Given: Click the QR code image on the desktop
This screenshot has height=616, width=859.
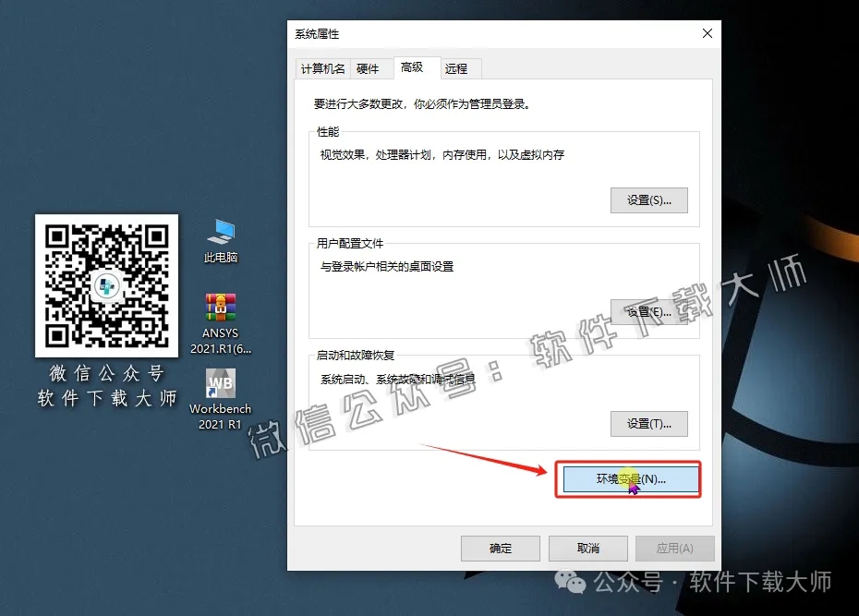Looking at the screenshot, I should [106, 284].
